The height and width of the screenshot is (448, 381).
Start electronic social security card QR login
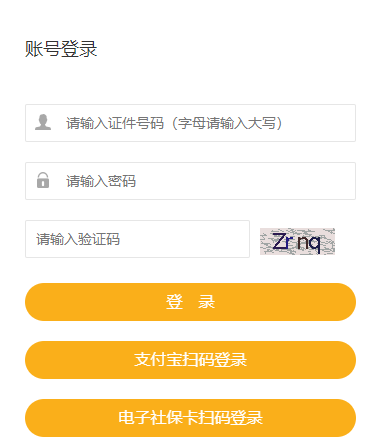click(190, 418)
